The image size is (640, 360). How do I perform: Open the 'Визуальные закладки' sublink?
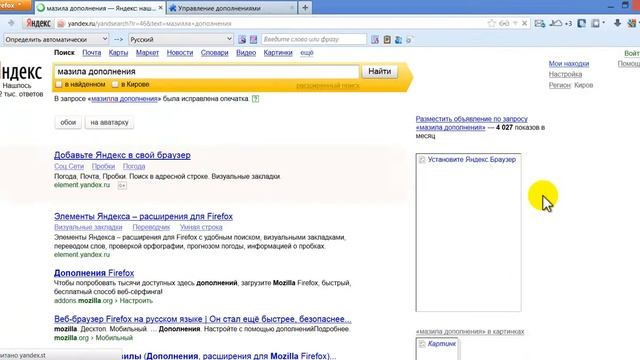point(88,227)
